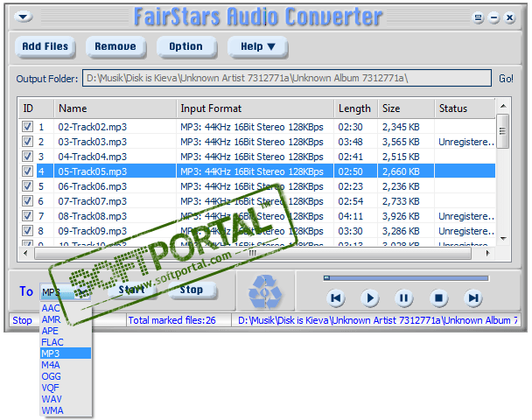This screenshot has height=420, width=532.
Task: Click the vertical scrollbar thumb
Action: 503,131
